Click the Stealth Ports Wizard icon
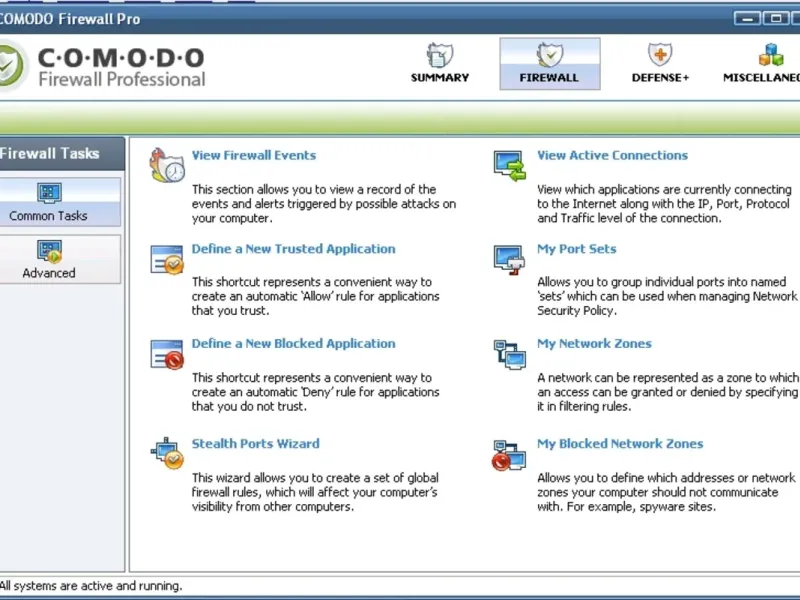Viewport: 800px width, 600px height. [167, 453]
